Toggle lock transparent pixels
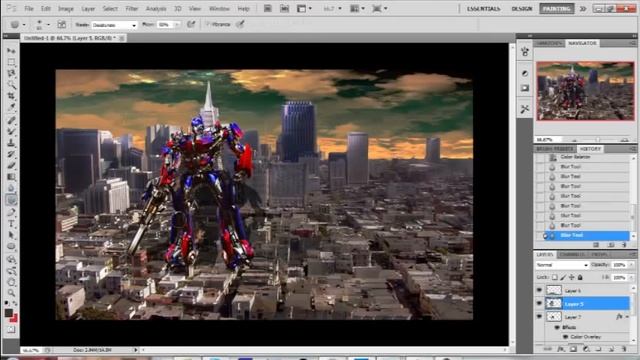The image size is (640, 360). click(x=555, y=277)
